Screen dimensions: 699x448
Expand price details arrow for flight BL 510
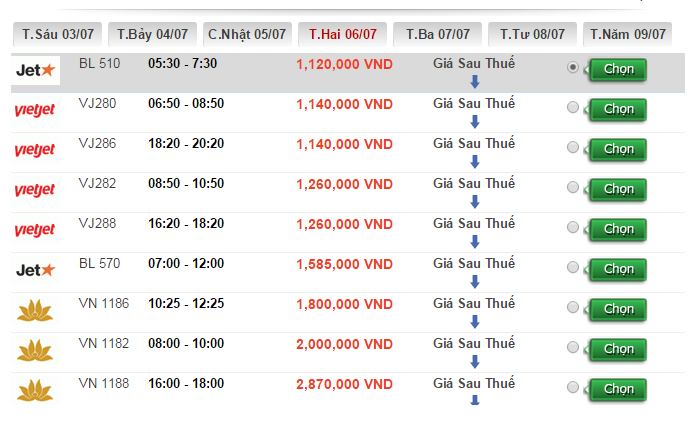pos(475,82)
